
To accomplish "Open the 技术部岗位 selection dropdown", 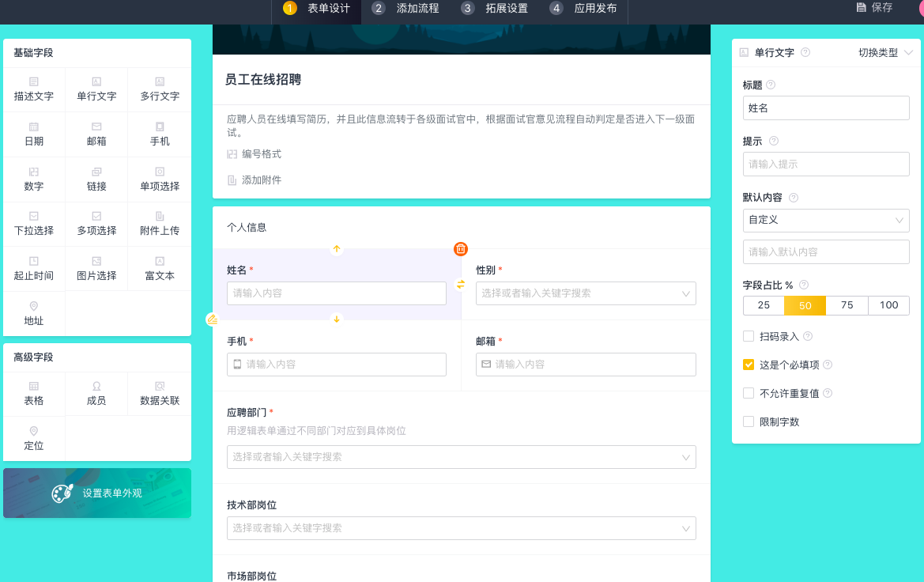I will click(x=462, y=528).
